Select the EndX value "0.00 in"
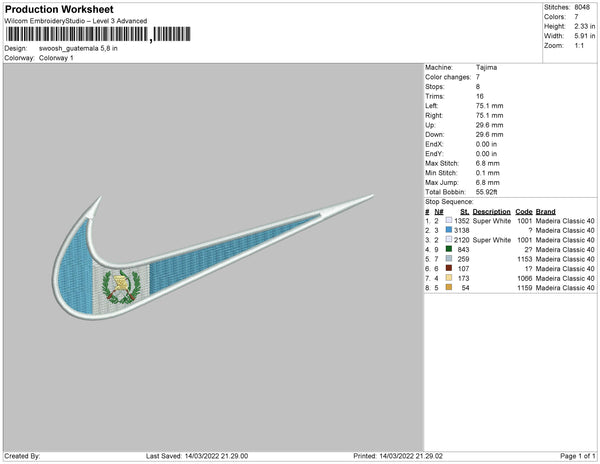600x464 pixels. coord(486,144)
